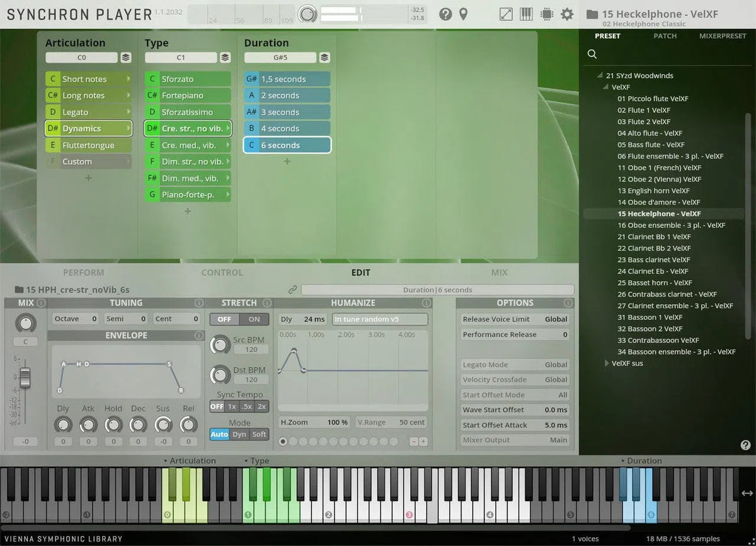Open the In tune random v5 dropdown
Screen dimensions: 756x546
[x=379, y=319]
